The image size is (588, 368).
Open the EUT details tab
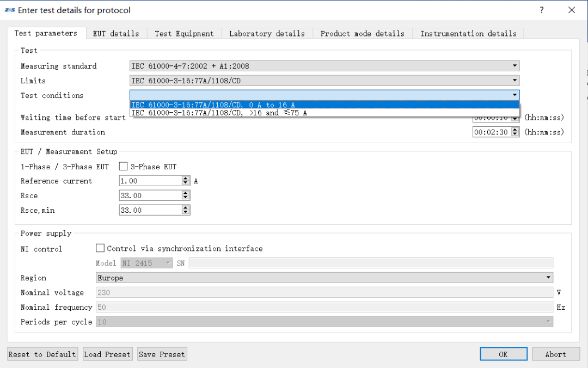116,34
